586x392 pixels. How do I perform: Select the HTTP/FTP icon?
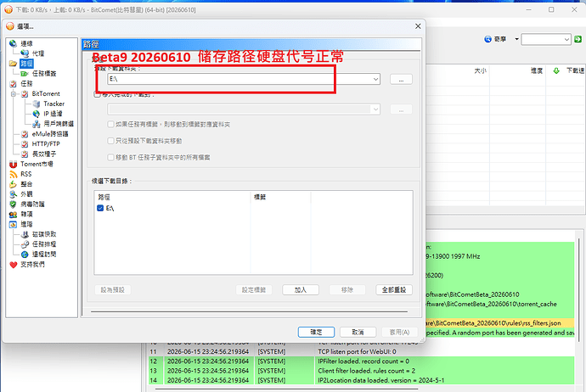25,143
